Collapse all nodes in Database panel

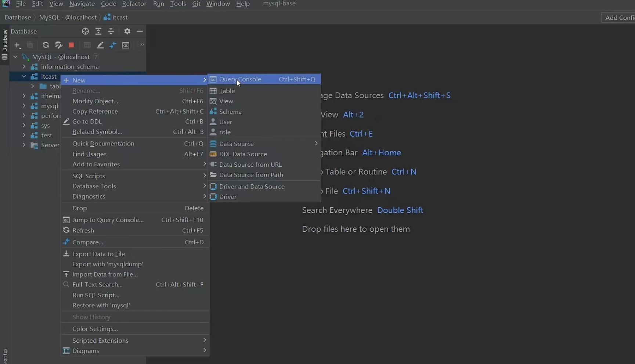(111, 31)
